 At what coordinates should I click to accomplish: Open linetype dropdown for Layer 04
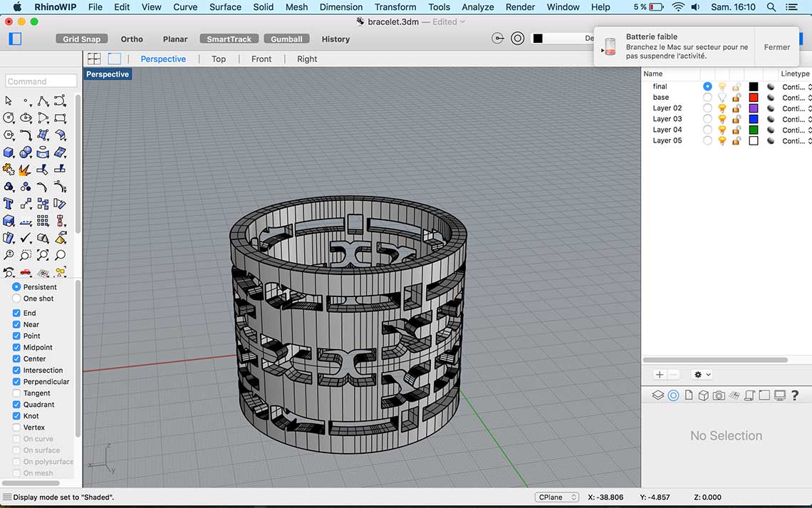(796, 130)
